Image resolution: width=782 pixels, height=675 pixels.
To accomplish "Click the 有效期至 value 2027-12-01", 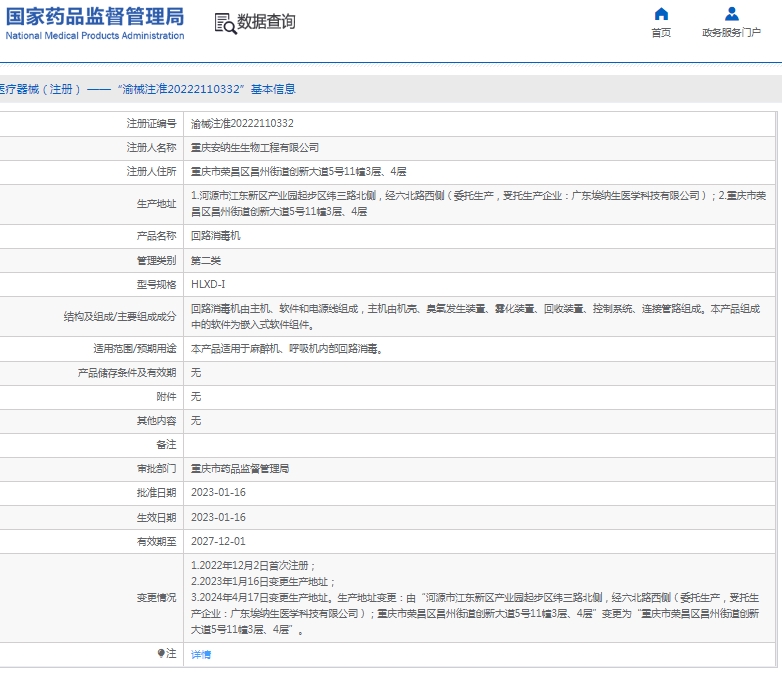I will [x=218, y=541].
